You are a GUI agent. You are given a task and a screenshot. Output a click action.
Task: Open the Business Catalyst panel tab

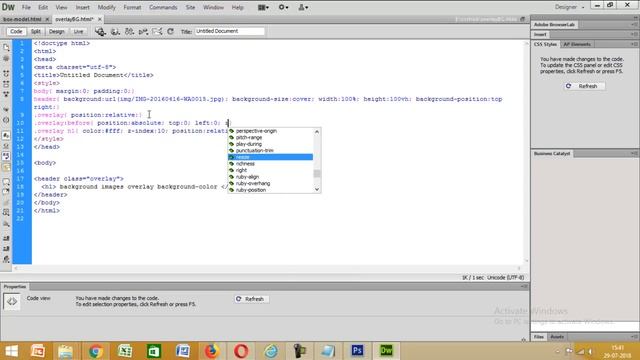pyautogui.click(x=552, y=153)
